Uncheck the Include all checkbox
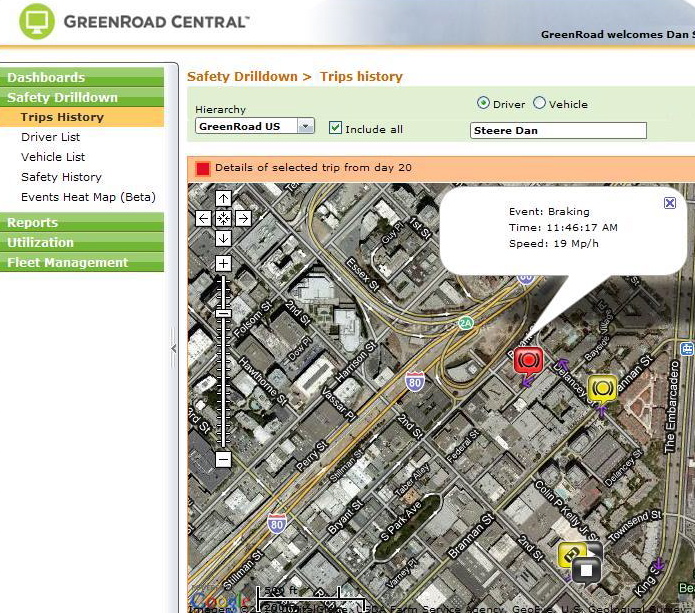 336,128
